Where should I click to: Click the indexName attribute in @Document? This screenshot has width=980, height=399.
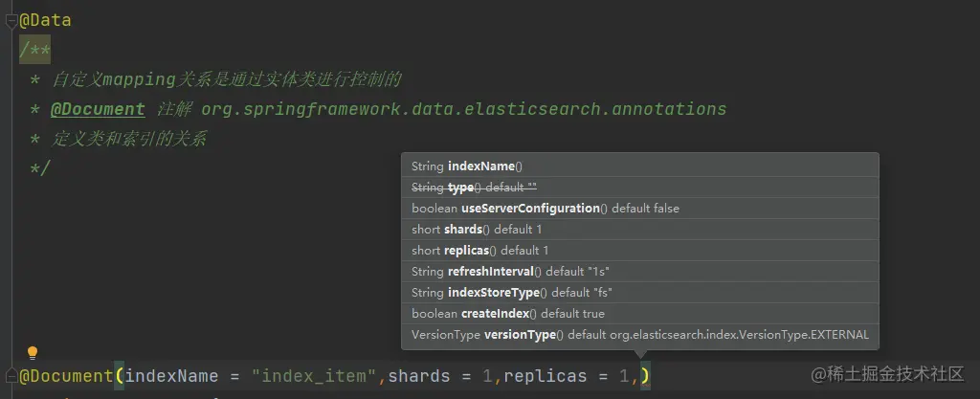[x=172, y=376]
